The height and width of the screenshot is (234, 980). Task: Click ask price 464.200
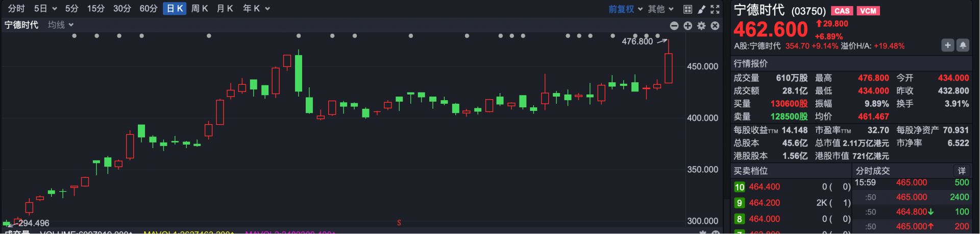[x=764, y=203]
